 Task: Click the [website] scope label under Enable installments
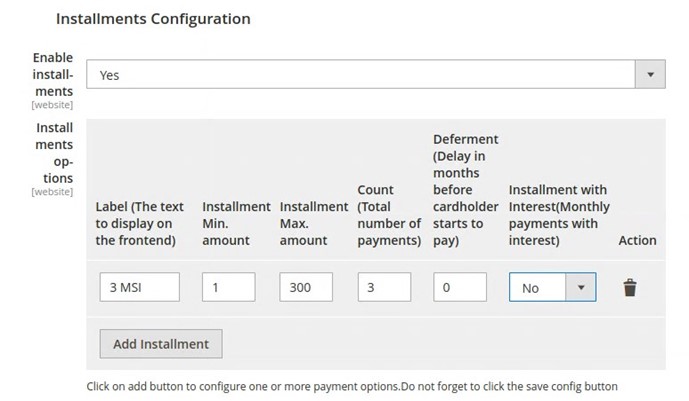click(x=52, y=105)
